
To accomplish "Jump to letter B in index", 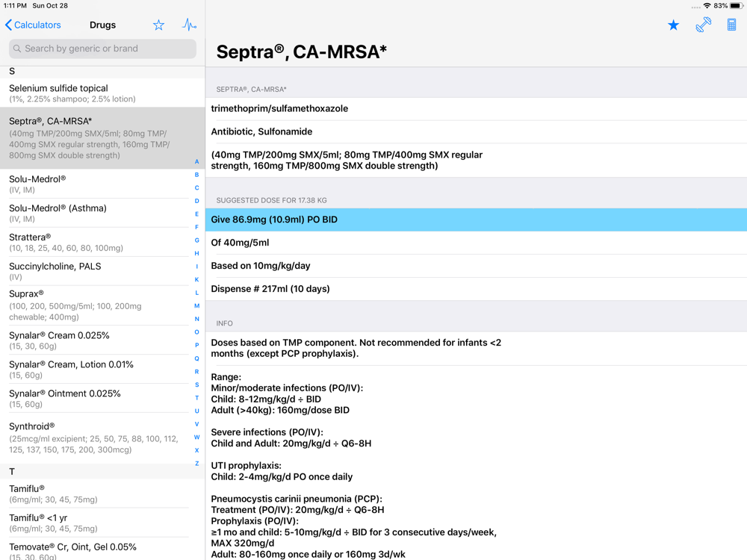I will click(x=196, y=175).
